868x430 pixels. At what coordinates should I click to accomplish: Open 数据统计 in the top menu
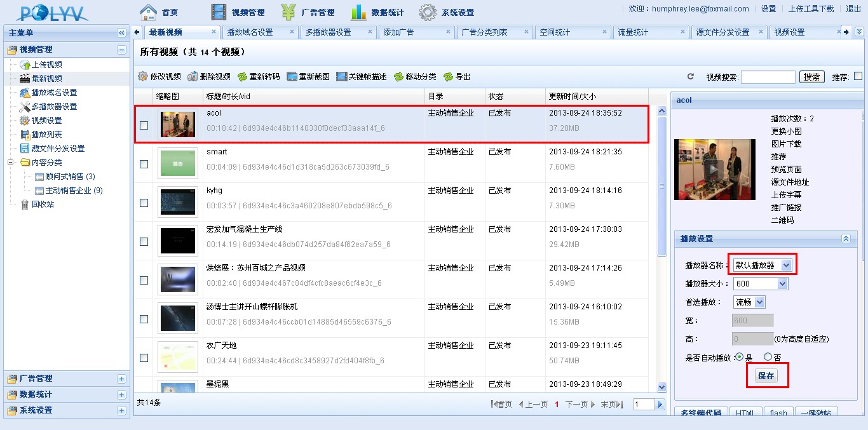coord(377,12)
